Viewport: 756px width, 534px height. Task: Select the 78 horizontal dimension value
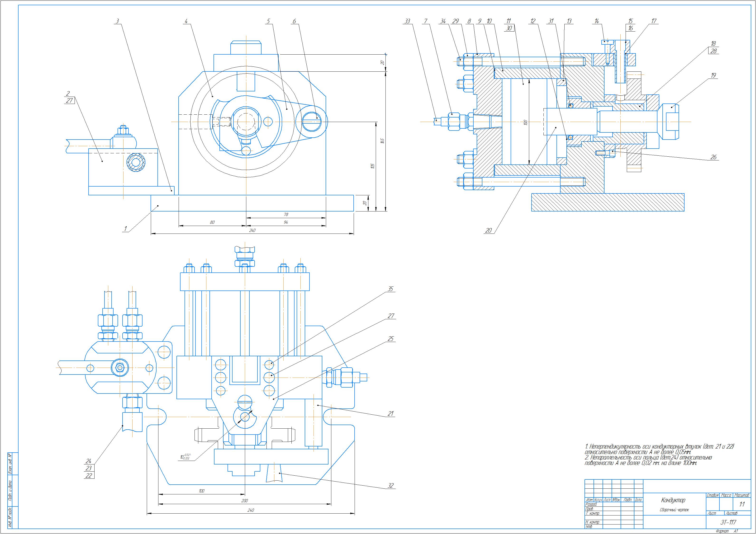click(x=286, y=215)
